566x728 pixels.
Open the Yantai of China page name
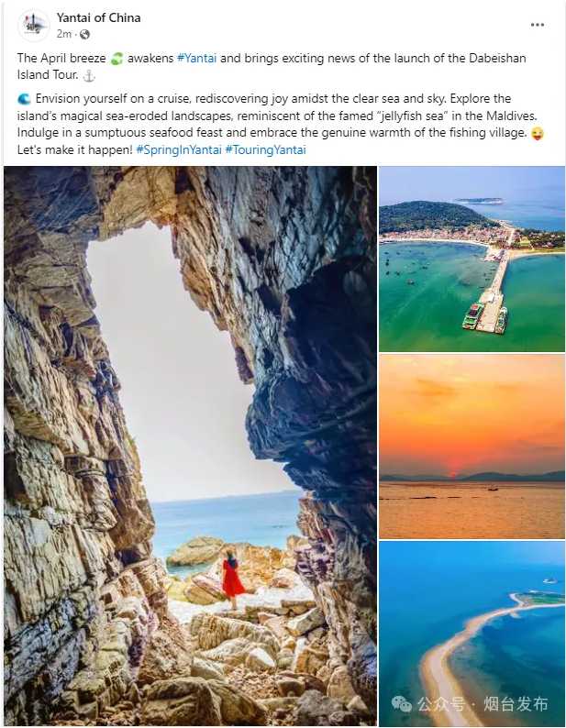pos(98,17)
